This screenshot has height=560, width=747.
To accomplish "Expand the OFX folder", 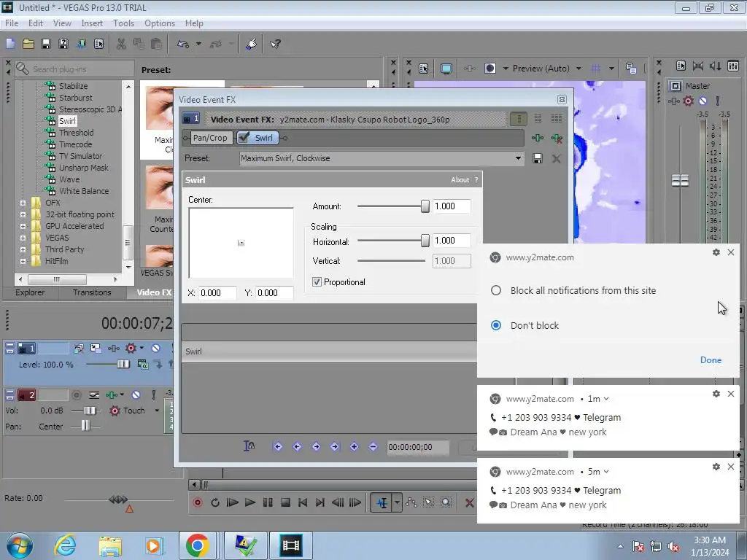I will 23,203.
